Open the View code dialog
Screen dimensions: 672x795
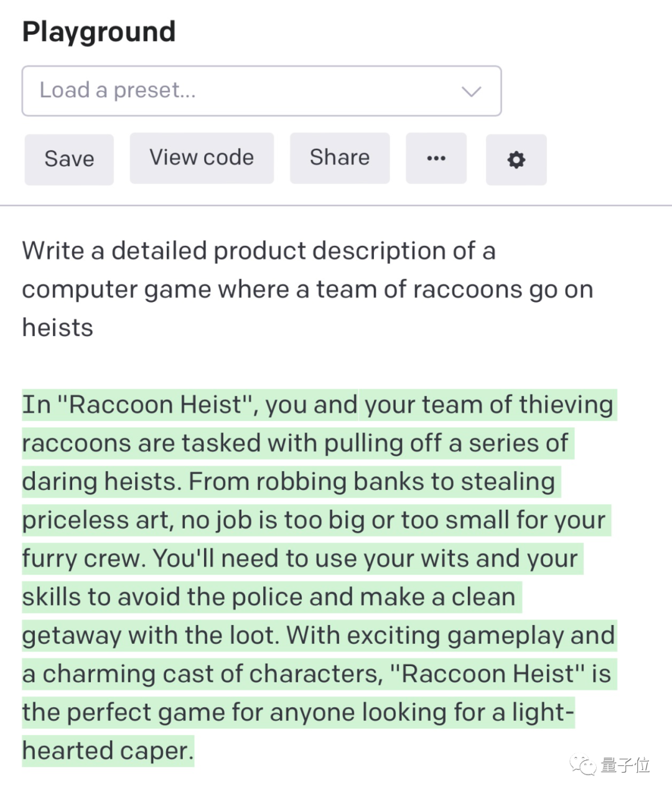click(x=202, y=158)
